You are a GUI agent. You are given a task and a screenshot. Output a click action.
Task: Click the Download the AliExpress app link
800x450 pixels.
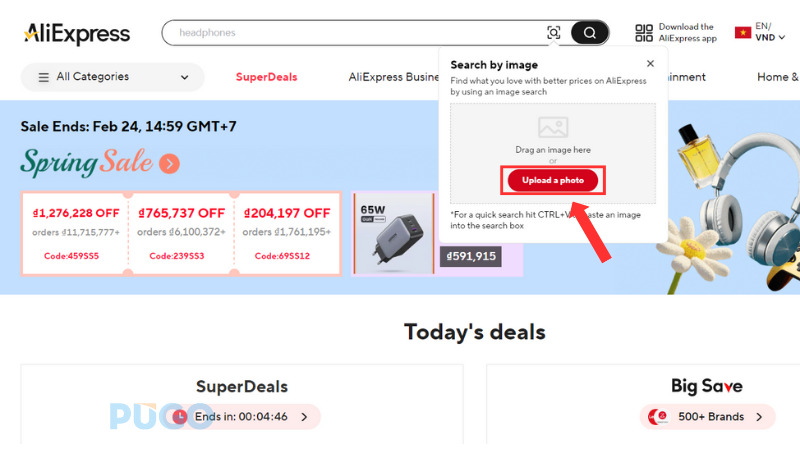[687, 33]
